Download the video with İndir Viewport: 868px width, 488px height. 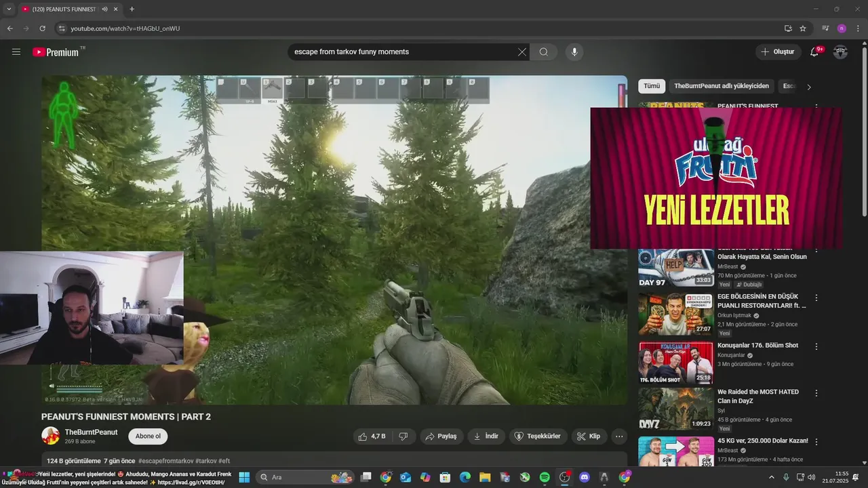(486, 436)
